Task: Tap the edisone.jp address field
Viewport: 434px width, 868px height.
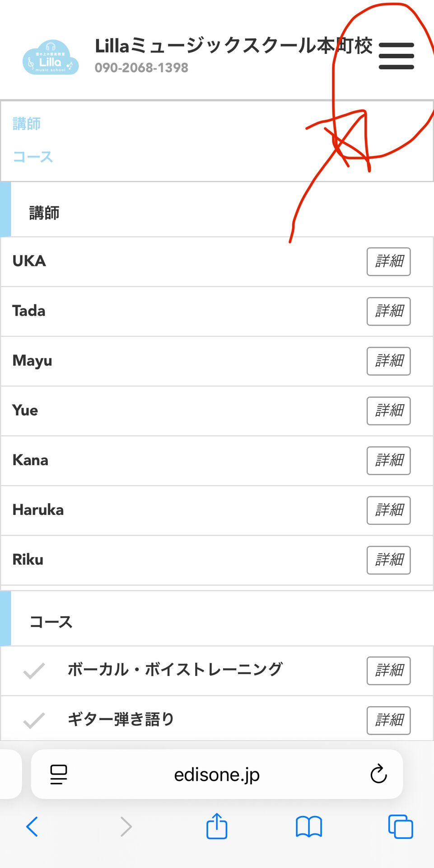Action: point(217,774)
